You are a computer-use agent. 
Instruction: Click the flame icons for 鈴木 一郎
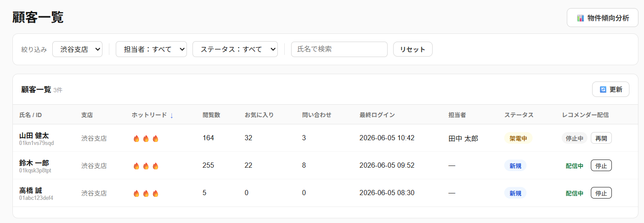(146, 166)
